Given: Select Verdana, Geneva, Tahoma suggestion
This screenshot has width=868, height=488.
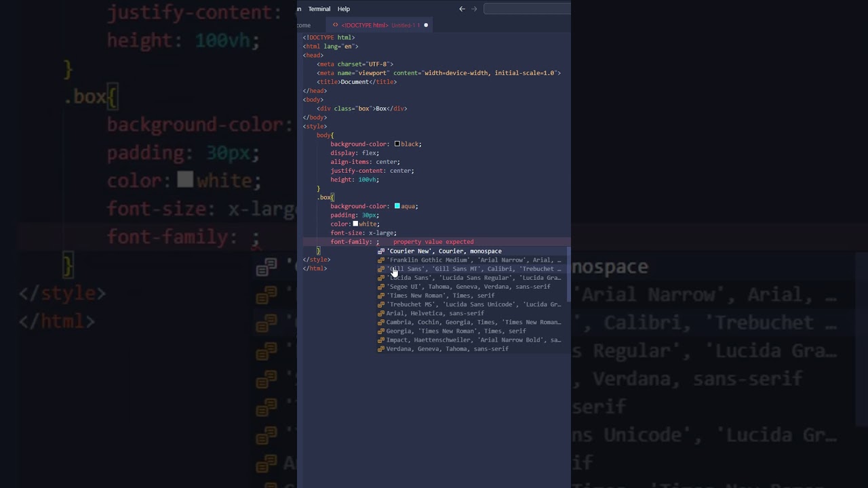Looking at the screenshot, I should [472, 348].
